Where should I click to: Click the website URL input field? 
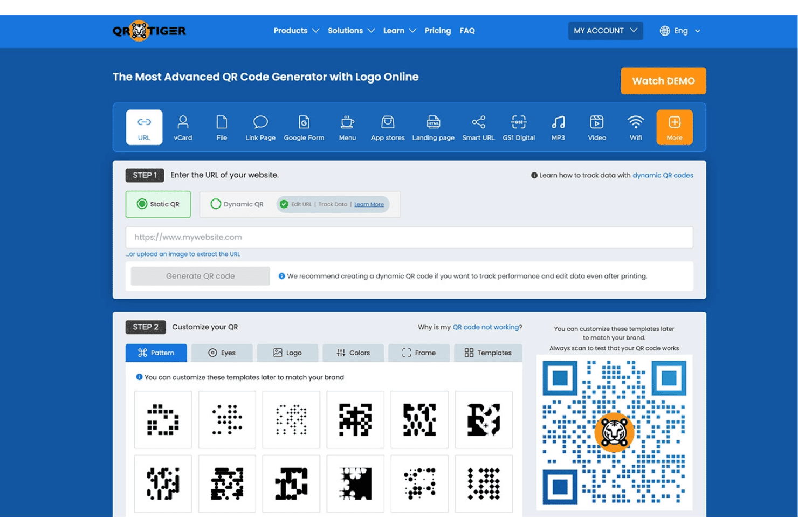click(x=409, y=237)
